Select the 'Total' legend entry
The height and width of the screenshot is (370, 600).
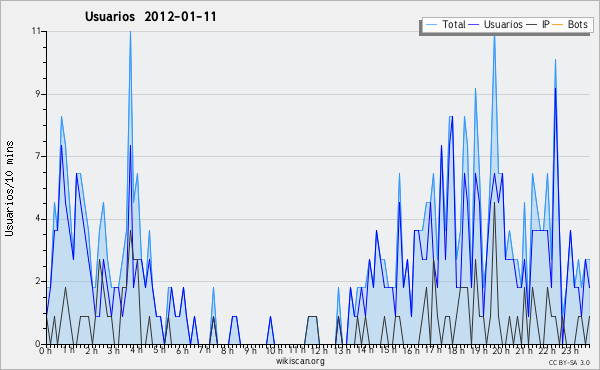pos(454,24)
